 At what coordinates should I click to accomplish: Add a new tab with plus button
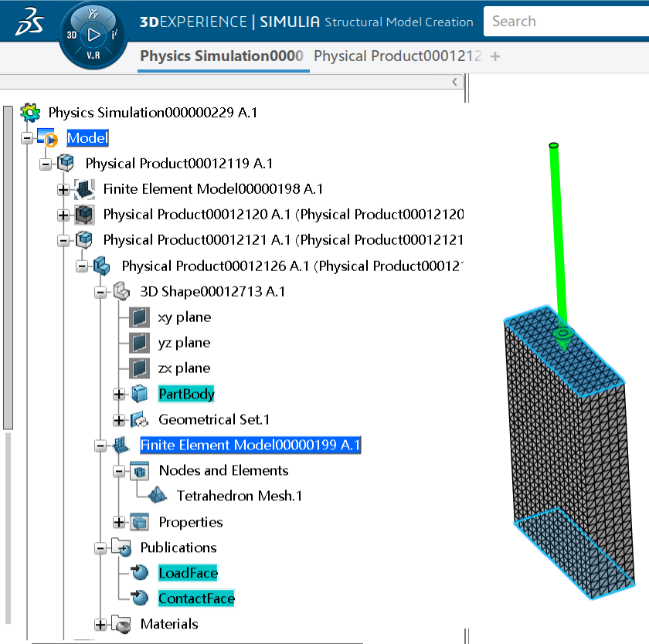point(495,56)
